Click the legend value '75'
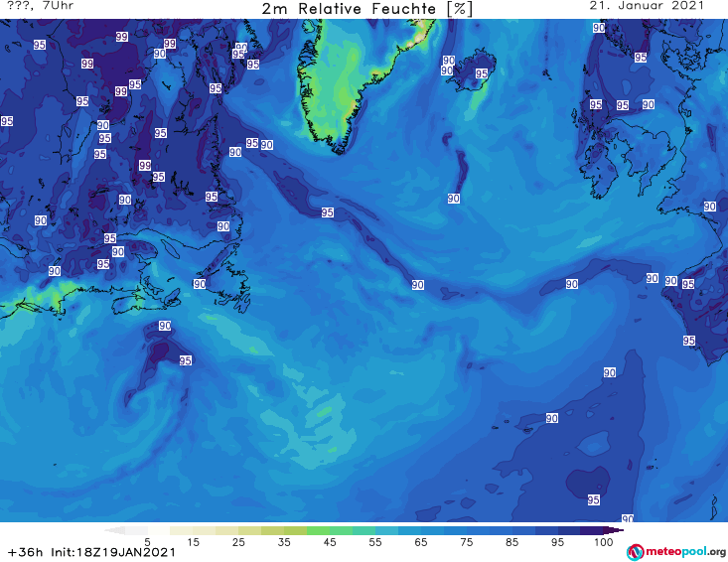The height and width of the screenshot is (562, 728). click(x=466, y=541)
